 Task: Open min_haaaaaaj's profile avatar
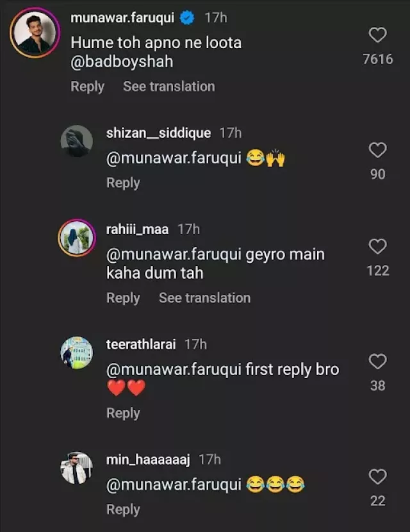tap(76, 468)
